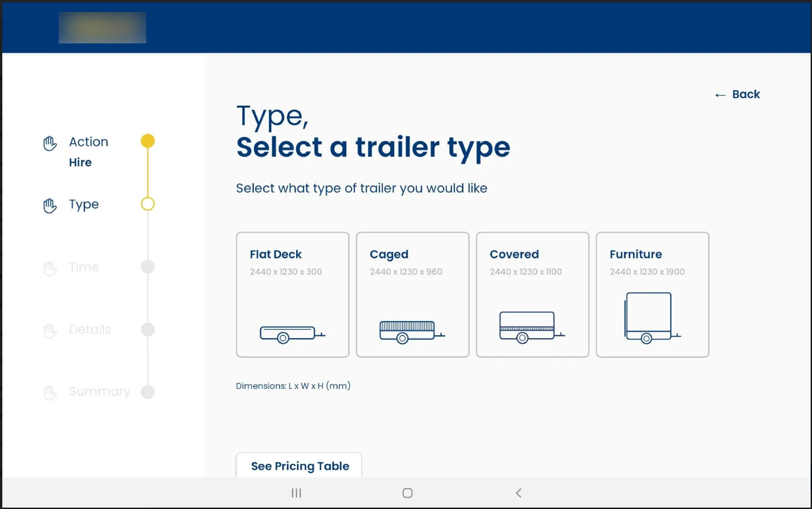Open the Summary step in sidebar

pyautogui.click(x=100, y=391)
